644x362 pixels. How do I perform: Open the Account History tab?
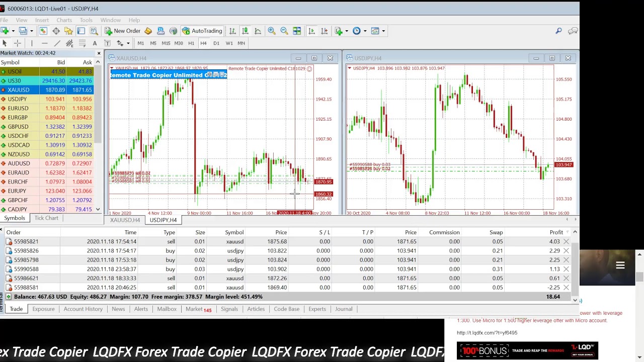(x=83, y=309)
